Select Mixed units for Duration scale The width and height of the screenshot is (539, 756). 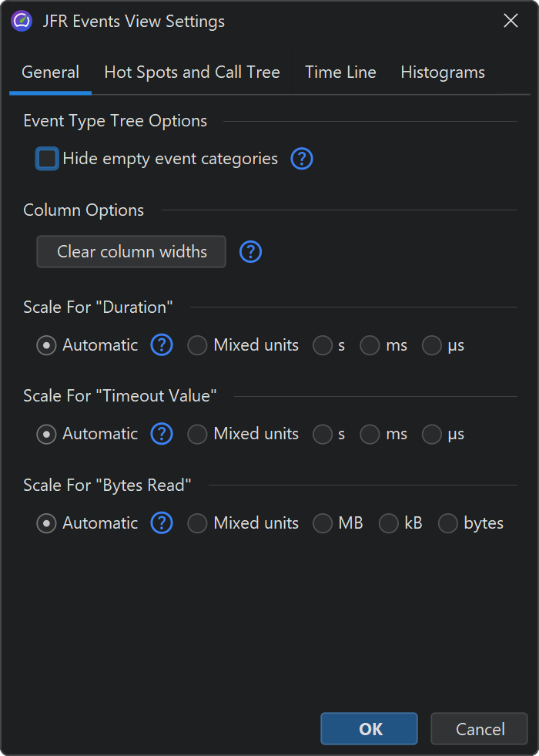(x=197, y=345)
